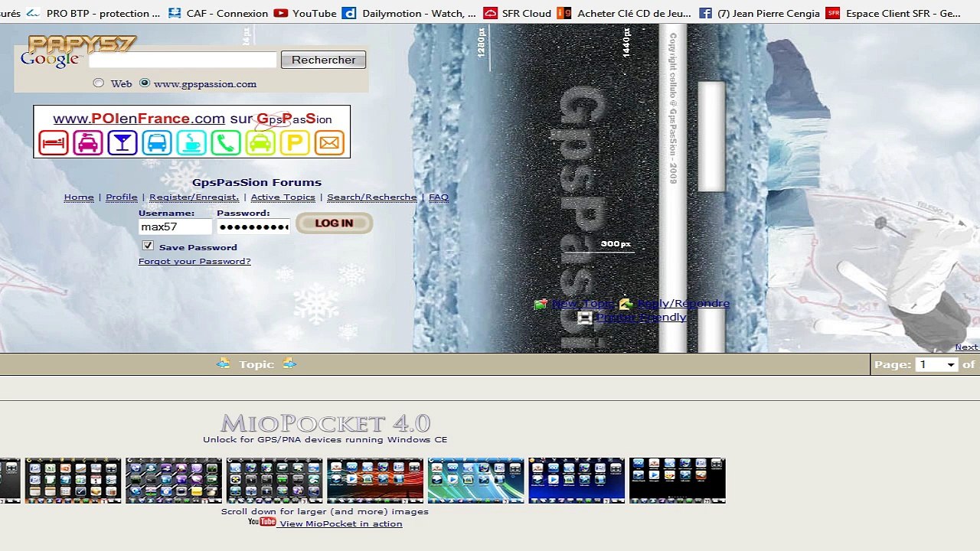Viewport: 980px width, 551px height.
Task: Click the Forgot your Password link
Action: coord(194,261)
